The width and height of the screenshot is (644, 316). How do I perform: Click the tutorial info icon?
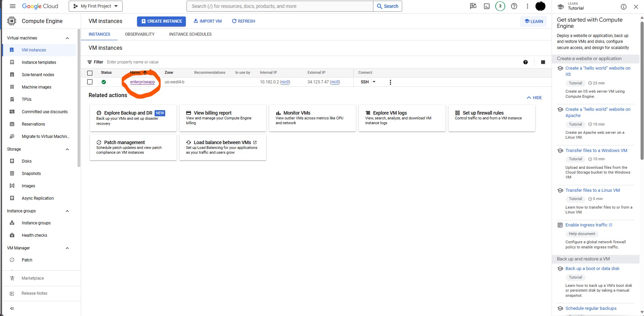click(623, 7)
